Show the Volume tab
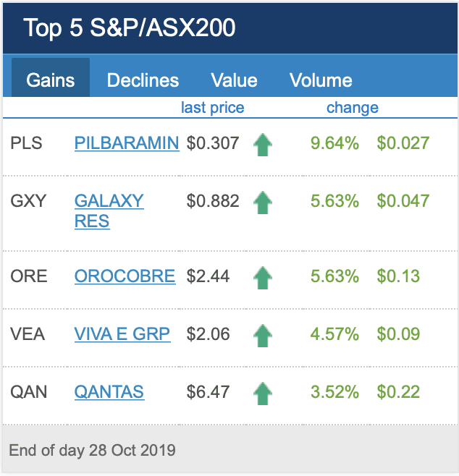Viewport: 459px width, 476px height. (321, 80)
